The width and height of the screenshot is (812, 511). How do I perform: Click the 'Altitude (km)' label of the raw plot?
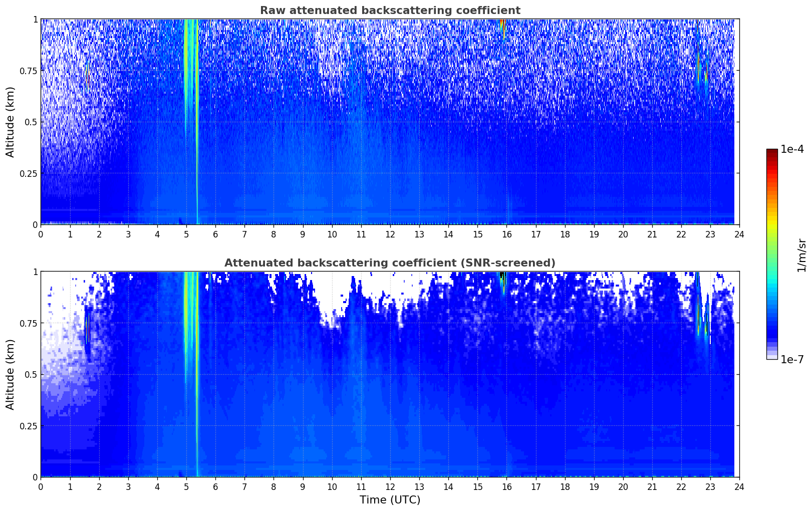pos(11,122)
